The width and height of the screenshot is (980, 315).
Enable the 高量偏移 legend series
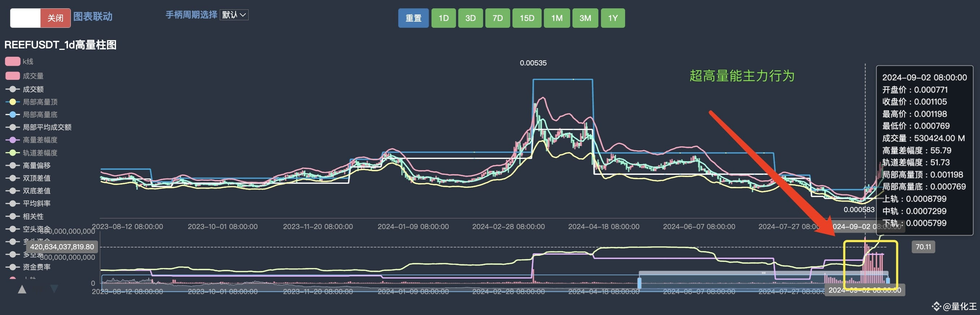28,165
